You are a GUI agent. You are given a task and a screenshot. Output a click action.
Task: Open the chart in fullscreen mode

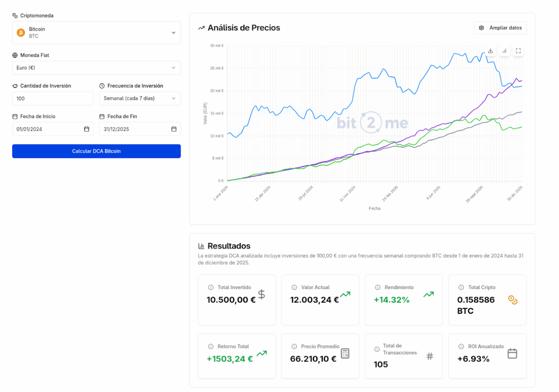tap(518, 51)
